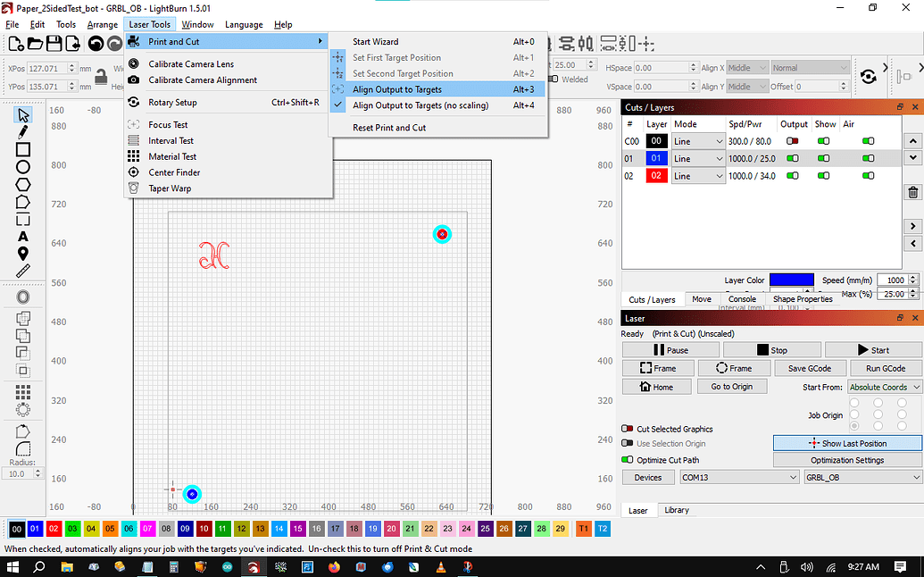Click Save GCode button
Screen dimensions: 924x577
click(809, 368)
